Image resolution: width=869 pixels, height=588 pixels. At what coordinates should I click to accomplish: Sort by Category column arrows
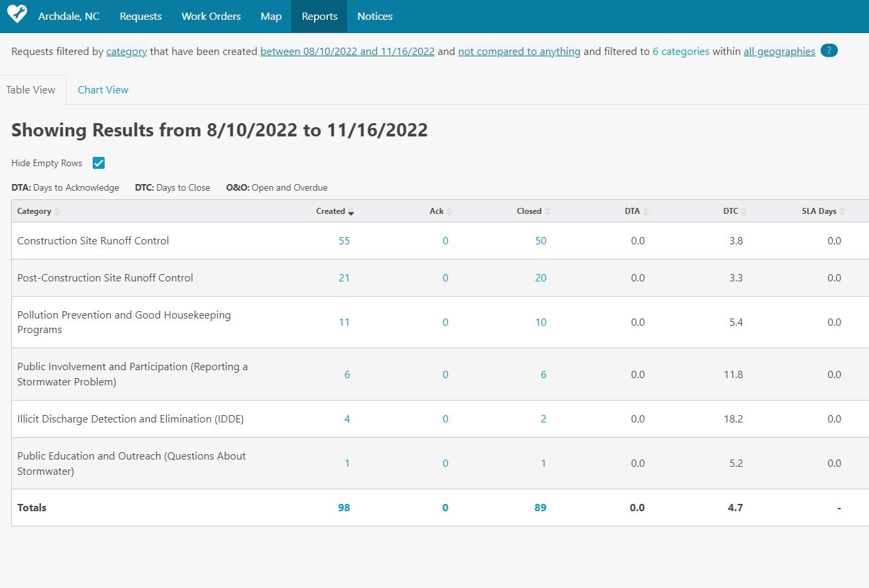point(57,211)
